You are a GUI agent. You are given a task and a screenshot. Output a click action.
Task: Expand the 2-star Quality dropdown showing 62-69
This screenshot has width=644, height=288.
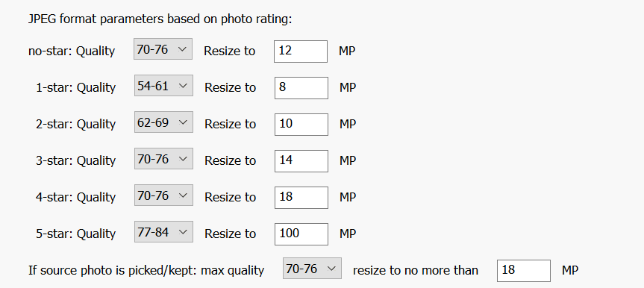pos(163,122)
